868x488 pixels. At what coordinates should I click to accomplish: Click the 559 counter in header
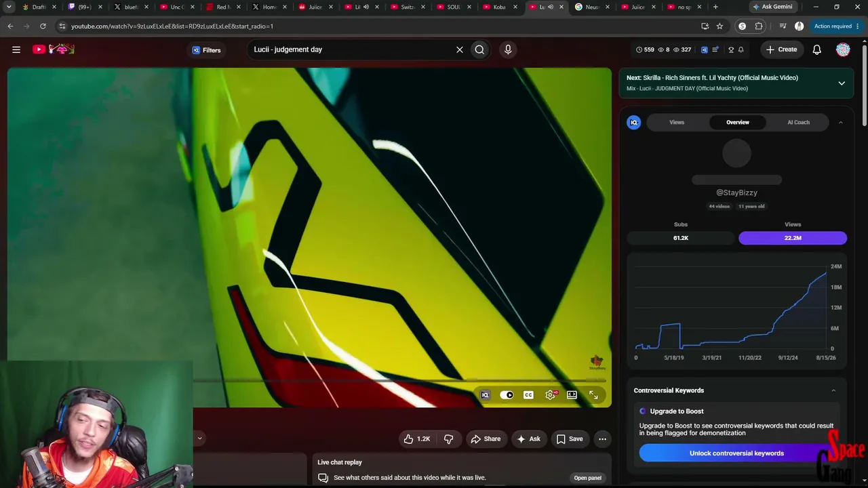point(645,49)
